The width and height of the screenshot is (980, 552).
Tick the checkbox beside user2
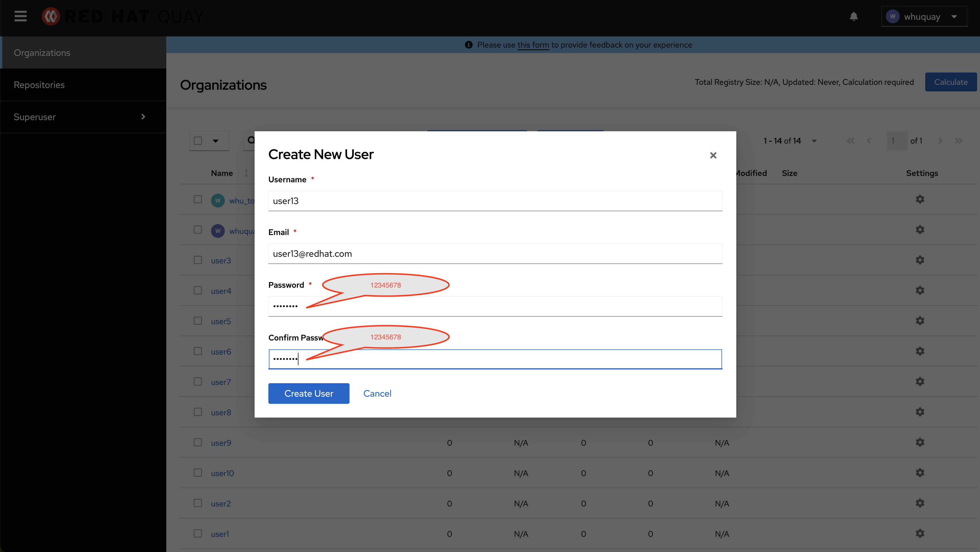pos(198,503)
